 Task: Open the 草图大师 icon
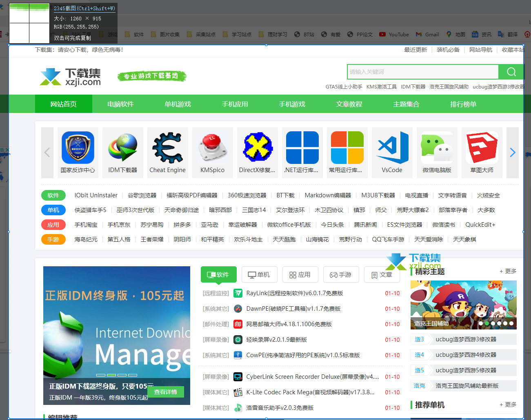coord(482,148)
